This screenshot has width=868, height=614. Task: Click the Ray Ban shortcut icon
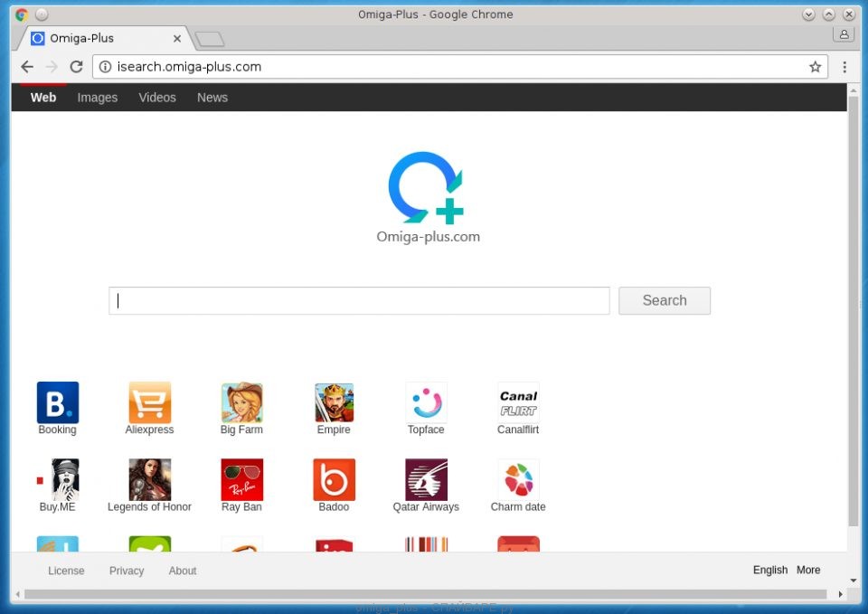[x=241, y=480]
